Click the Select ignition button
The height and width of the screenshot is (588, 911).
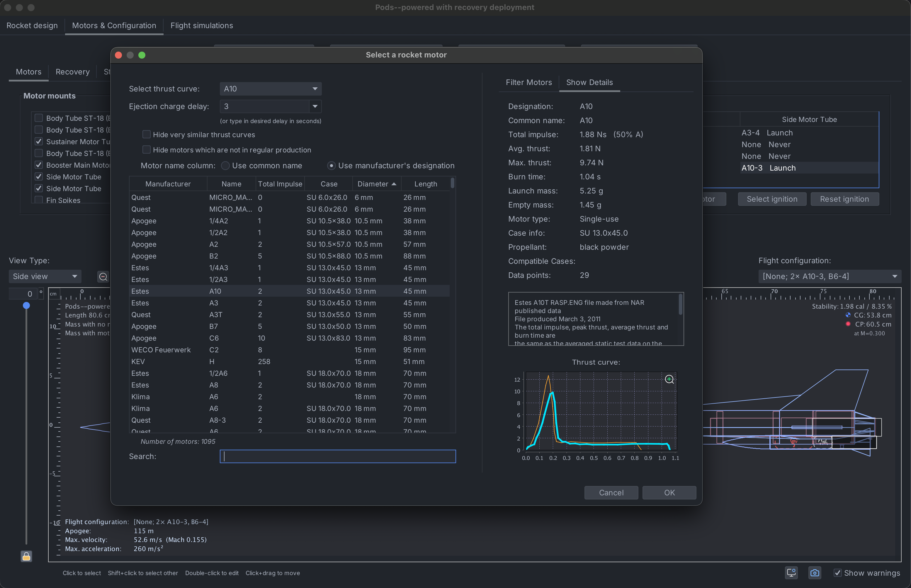[x=772, y=198]
